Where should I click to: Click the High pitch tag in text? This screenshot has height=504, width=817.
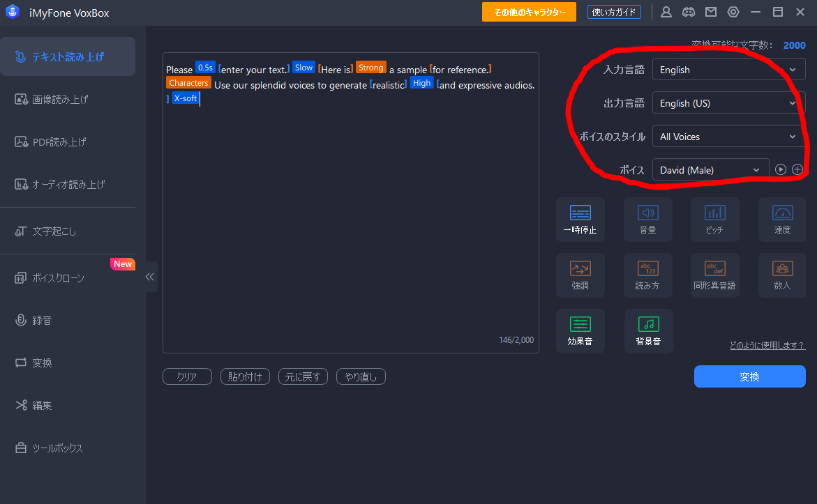tap(421, 83)
